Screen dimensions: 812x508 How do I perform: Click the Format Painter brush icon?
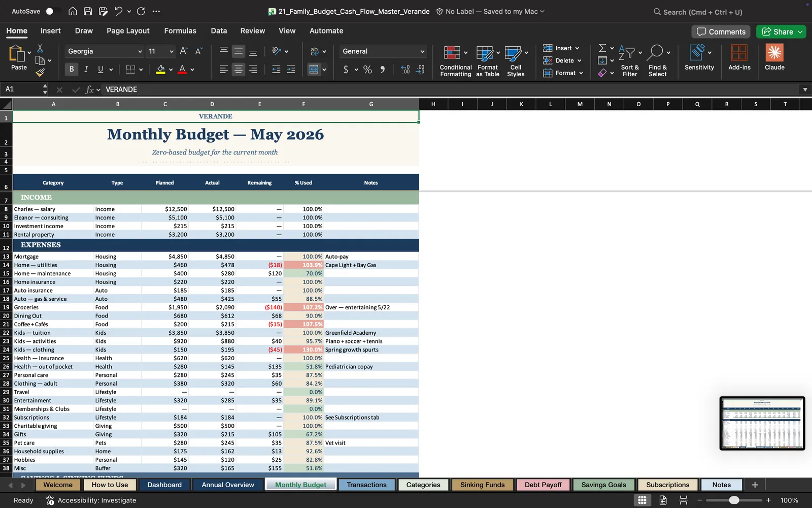pos(40,73)
